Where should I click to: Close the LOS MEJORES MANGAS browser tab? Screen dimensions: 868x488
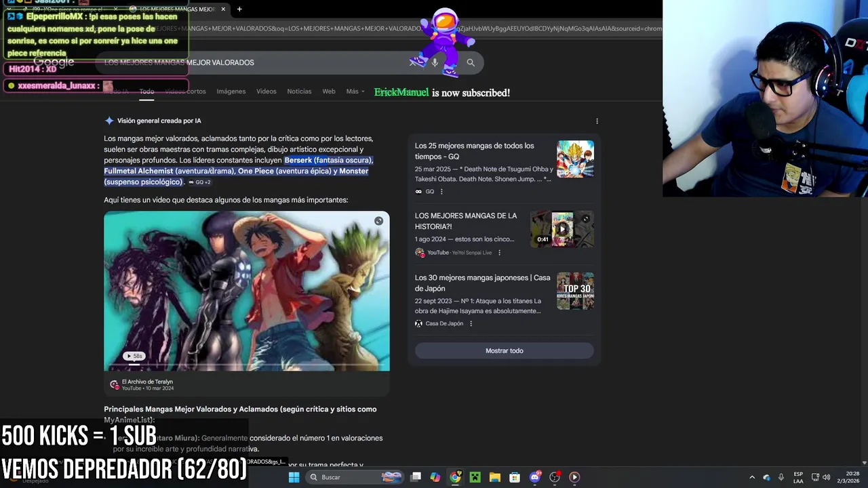coord(222,9)
